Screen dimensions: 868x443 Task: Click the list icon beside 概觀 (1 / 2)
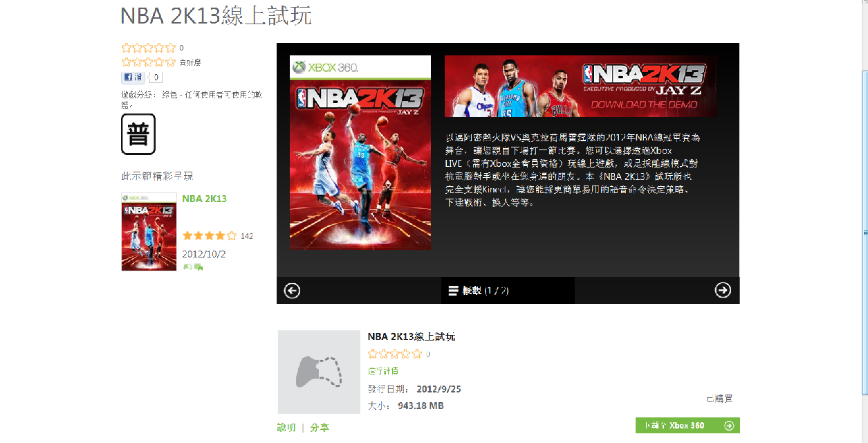pos(453,291)
